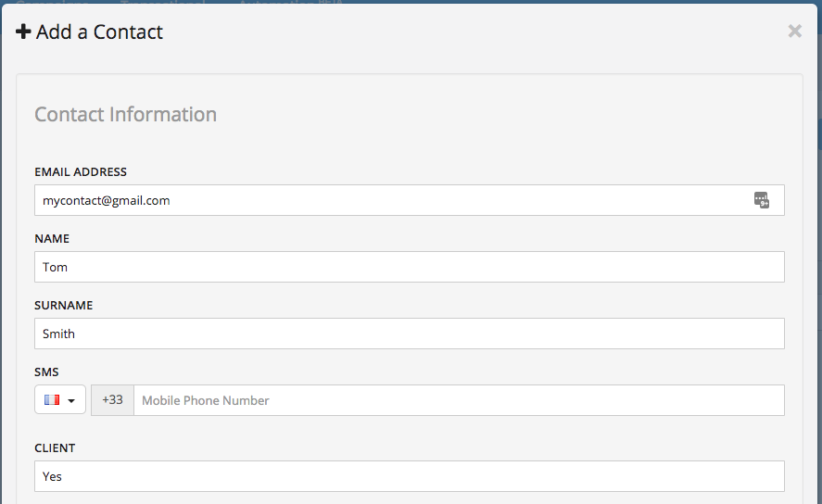Click the Client field containing Yes
The image size is (822, 504).
(410, 476)
